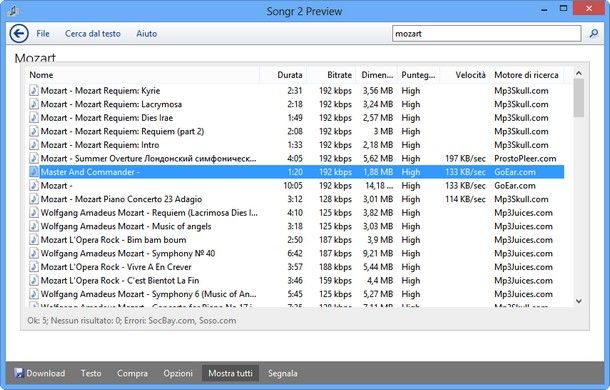610x390 pixels.
Task: Open Opzioni in the bottom bar
Action: pos(178,373)
